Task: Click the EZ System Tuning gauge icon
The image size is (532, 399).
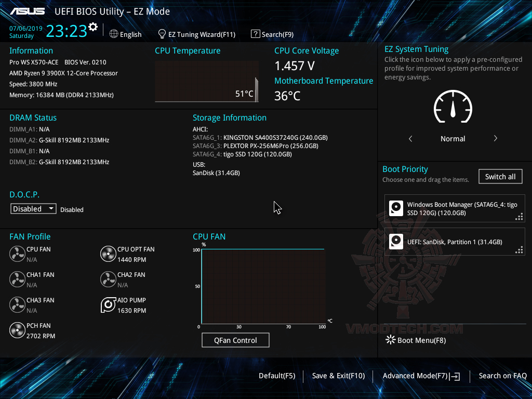Action: tap(453, 107)
